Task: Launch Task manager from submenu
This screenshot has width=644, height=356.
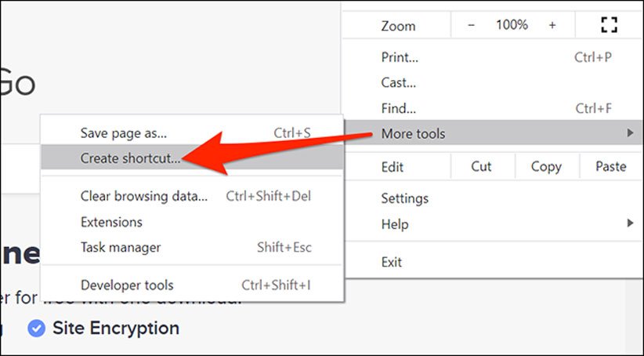Action: click(x=121, y=248)
